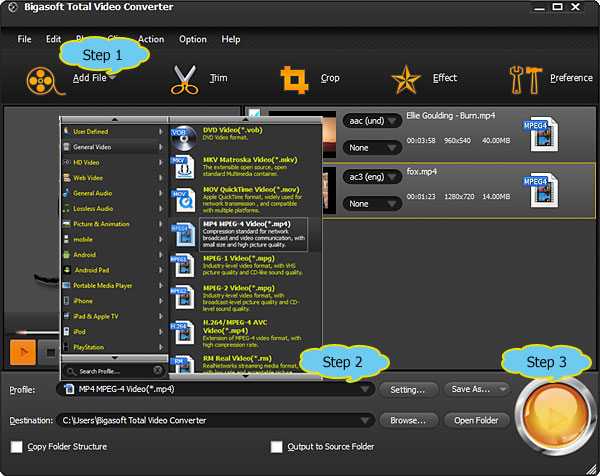This screenshot has width=600, height=476.
Task: Select Picture & Animation category
Action: click(x=114, y=224)
